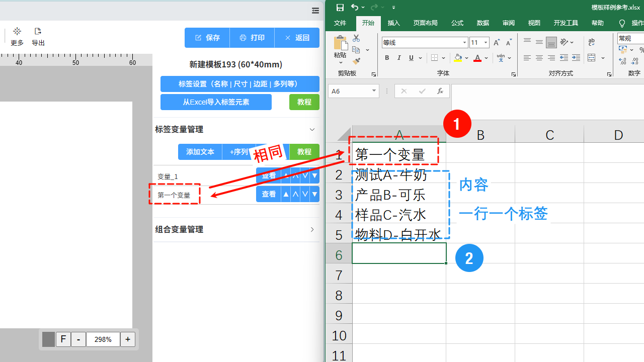The image size is (644, 362).
Task: Click the text orientation icon
Action: [565, 42]
